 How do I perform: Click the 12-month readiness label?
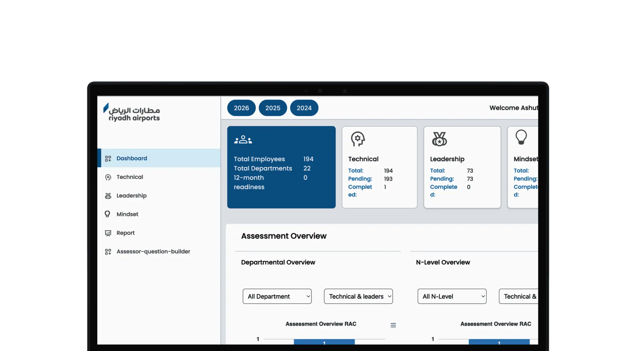pyautogui.click(x=249, y=182)
